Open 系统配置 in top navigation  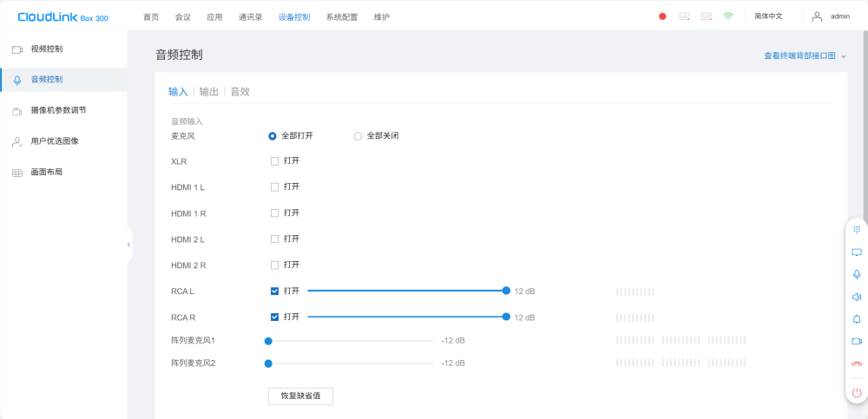[x=342, y=17]
